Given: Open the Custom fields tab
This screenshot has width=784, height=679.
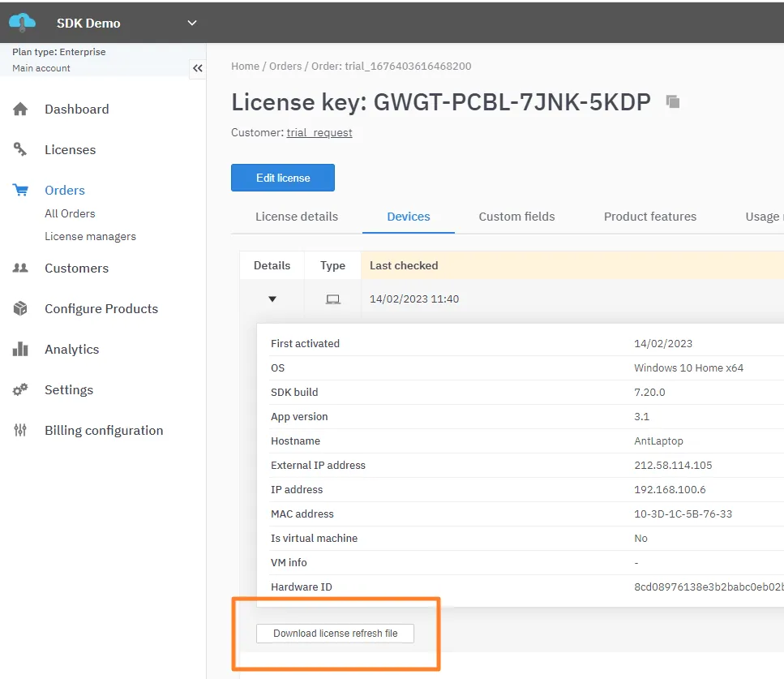Looking at the screenshot, I should click(x=516, y=217).
